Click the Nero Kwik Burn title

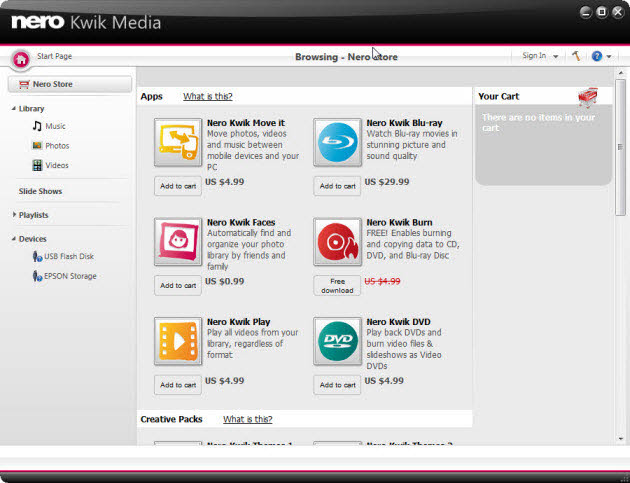click(x=399, y=222)
